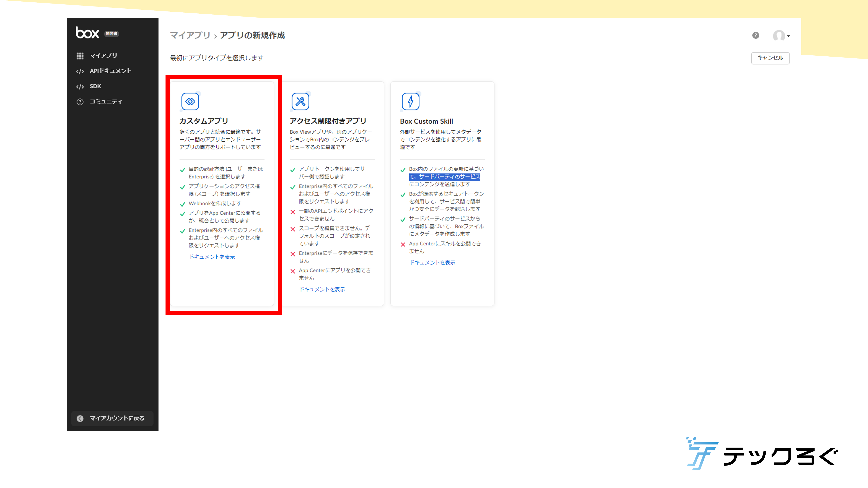Click the コミュニティ question-mark icon
Image resolution: width=868 pixels, height=488 pixels.
pos(80,102)
